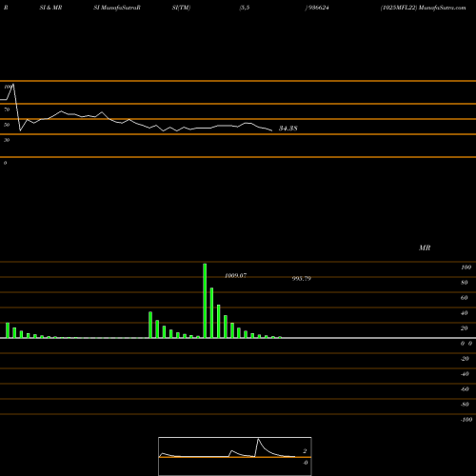Click the MR axis label 80
The height and width of the screenshot is (476, 476).
click(x=464, y=283)
